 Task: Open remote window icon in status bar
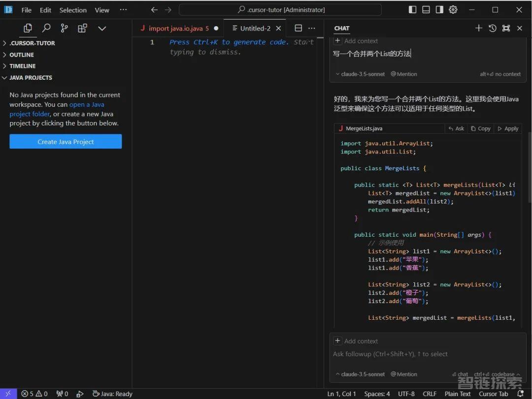(8, 394)
